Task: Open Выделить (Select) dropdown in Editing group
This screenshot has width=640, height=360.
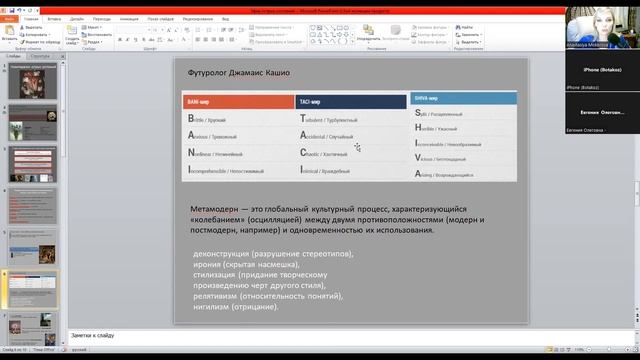Action: (x=469, y=42)
